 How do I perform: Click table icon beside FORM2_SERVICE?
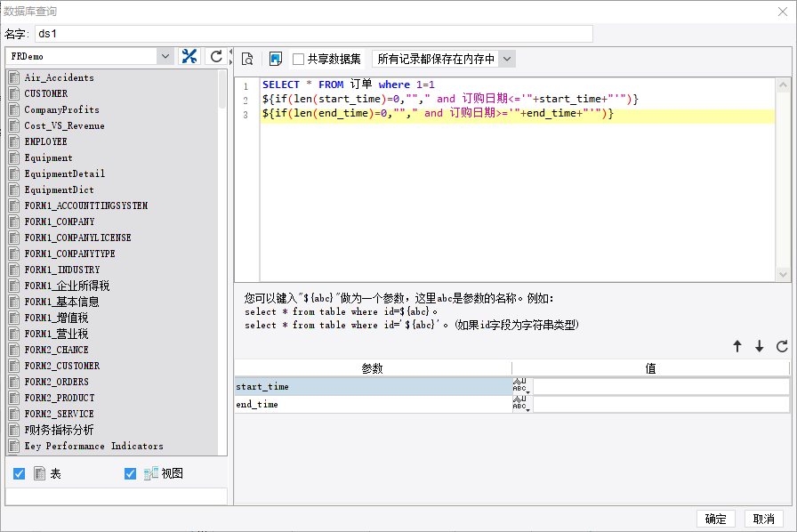pyautogui.click(x=14, y=414)
